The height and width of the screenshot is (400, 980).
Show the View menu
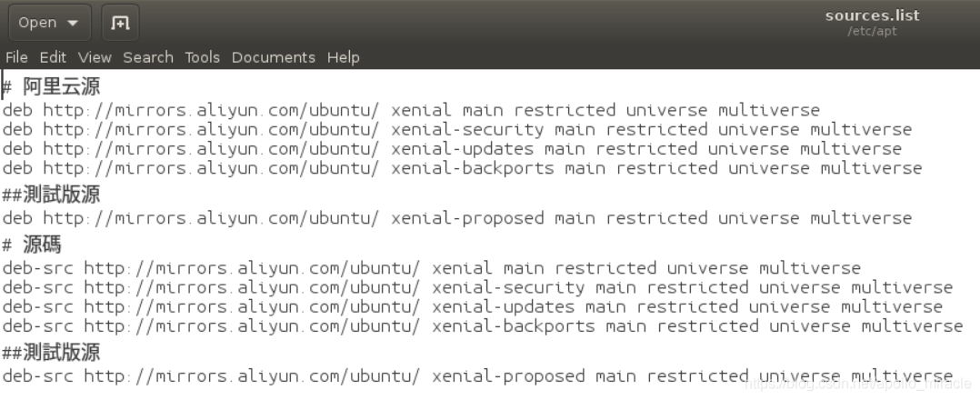(95, 57)
